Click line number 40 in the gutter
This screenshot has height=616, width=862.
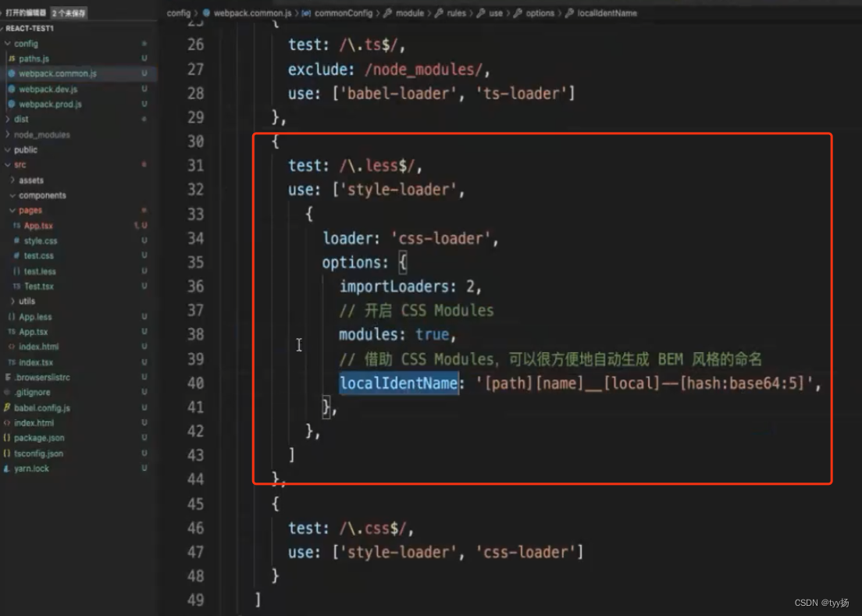[x=195, y=383]
